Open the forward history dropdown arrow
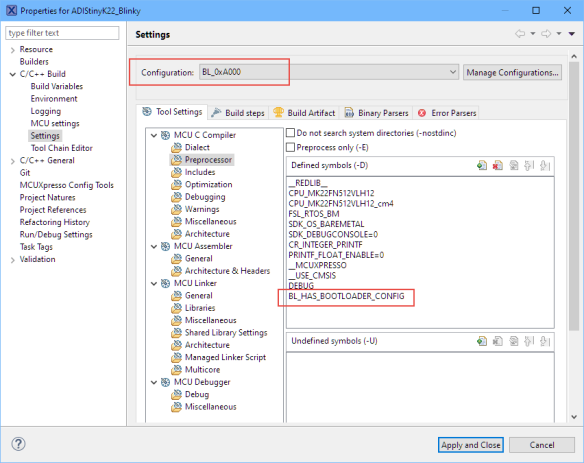 pos(559,34)
